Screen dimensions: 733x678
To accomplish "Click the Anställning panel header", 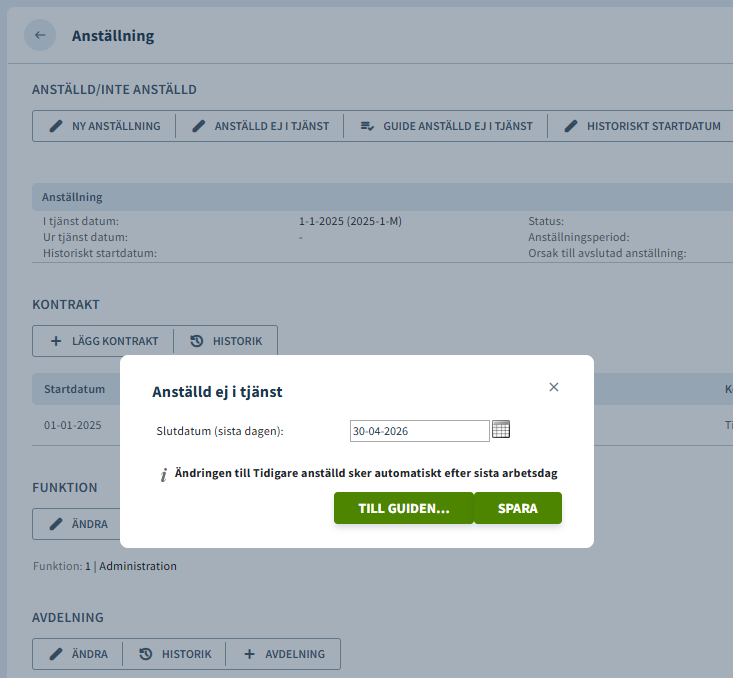I will (72, 197).
